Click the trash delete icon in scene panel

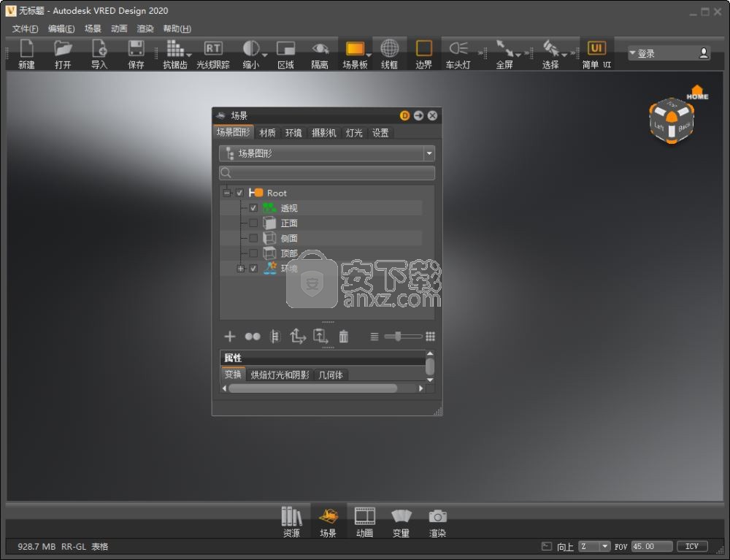click(344, 336)
